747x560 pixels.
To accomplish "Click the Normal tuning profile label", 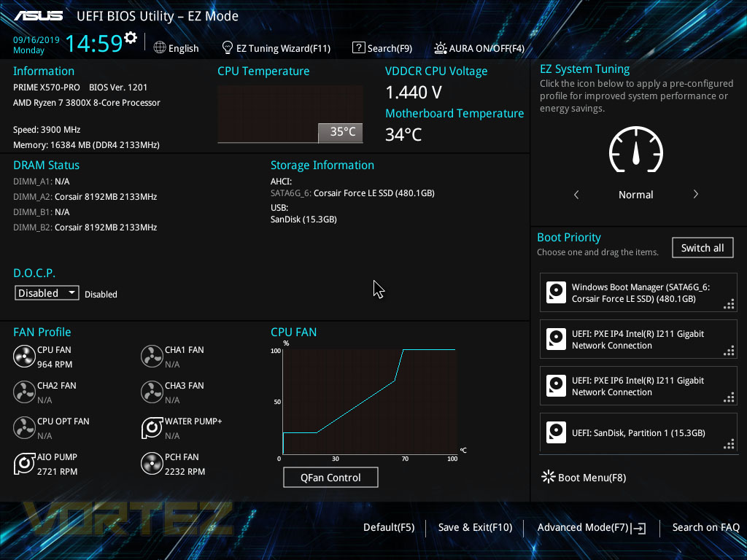I will 635,195.
